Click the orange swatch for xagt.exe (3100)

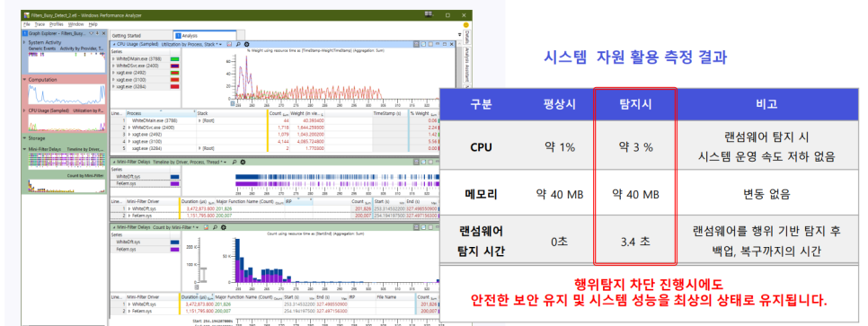pos(174,80)
